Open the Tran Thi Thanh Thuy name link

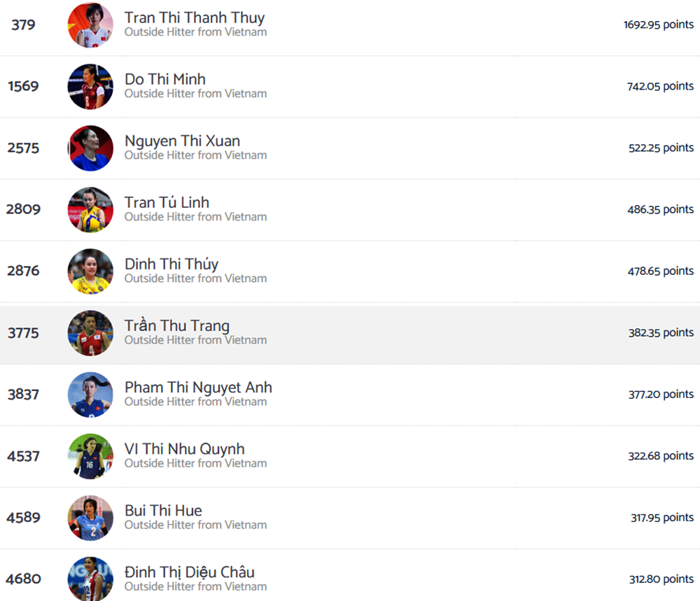click(195, 18)
